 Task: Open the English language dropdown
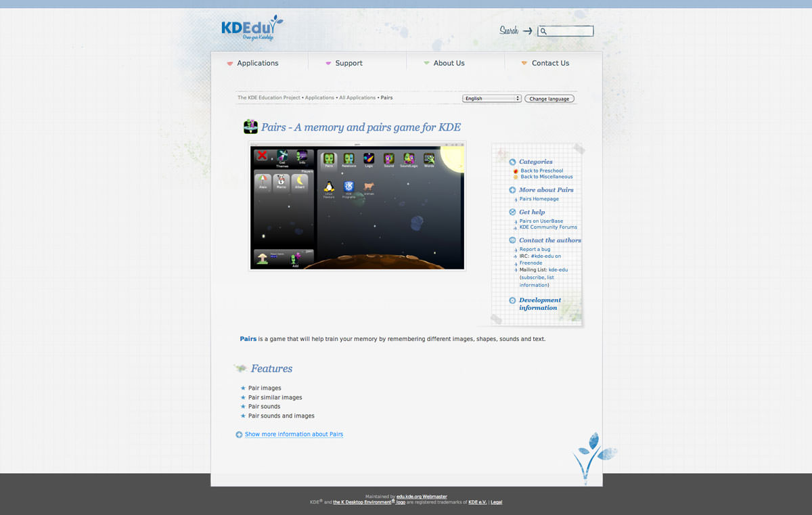tap(492, 98)
